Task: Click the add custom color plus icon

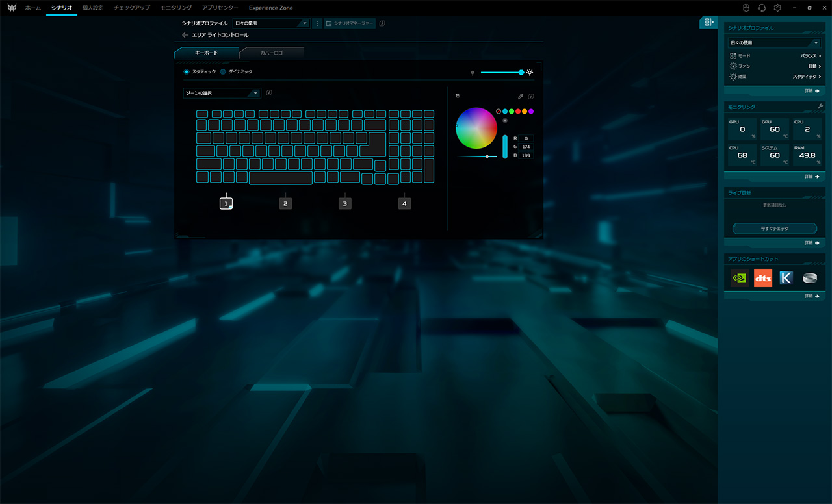Action: [x=505, y=121]
